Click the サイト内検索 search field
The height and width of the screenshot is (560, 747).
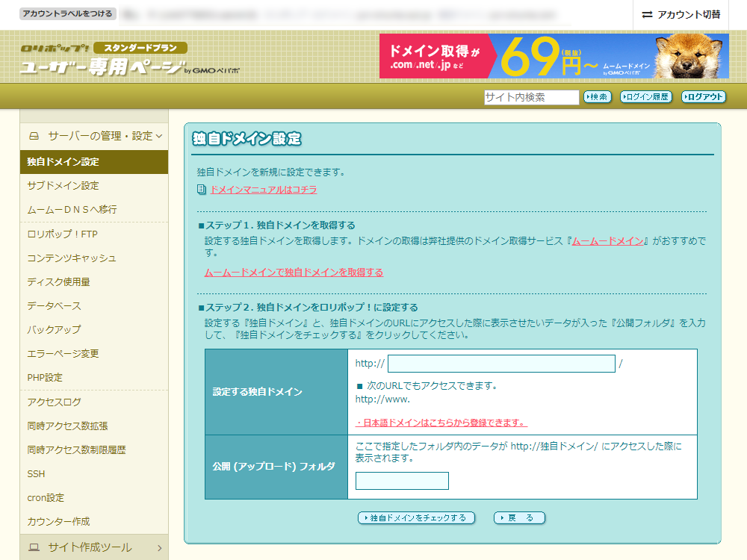click(x=531, y=97)
